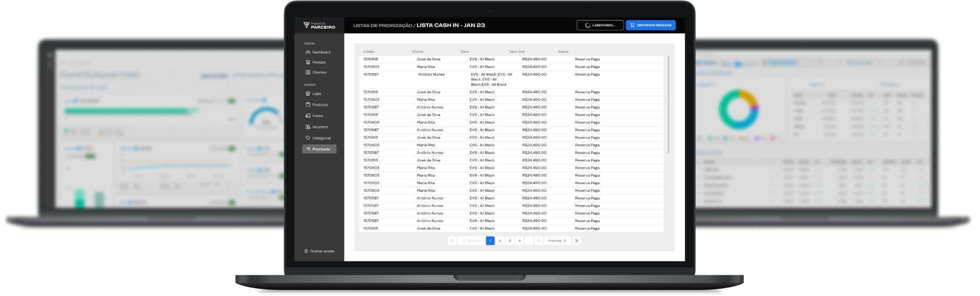This screenshot has width=980, height=296.
Task: Click Finalizar sessão to log out
Action: [319, 251]
